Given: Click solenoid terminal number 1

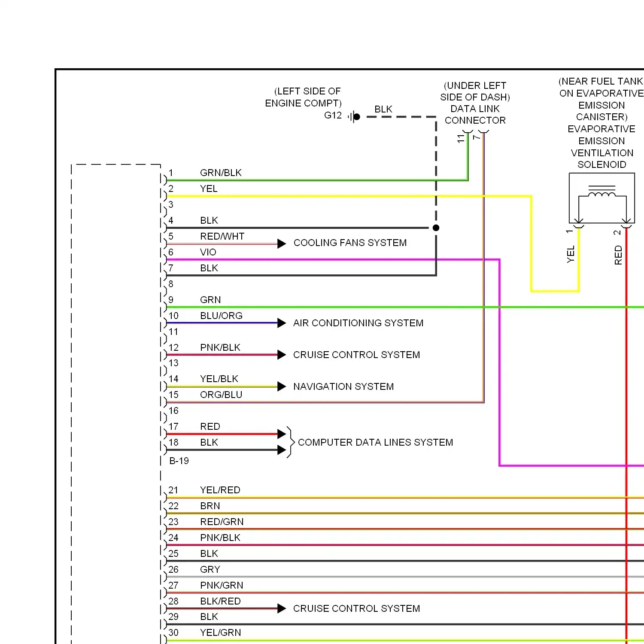Looking at the screenshot, I should coord(570,231).
